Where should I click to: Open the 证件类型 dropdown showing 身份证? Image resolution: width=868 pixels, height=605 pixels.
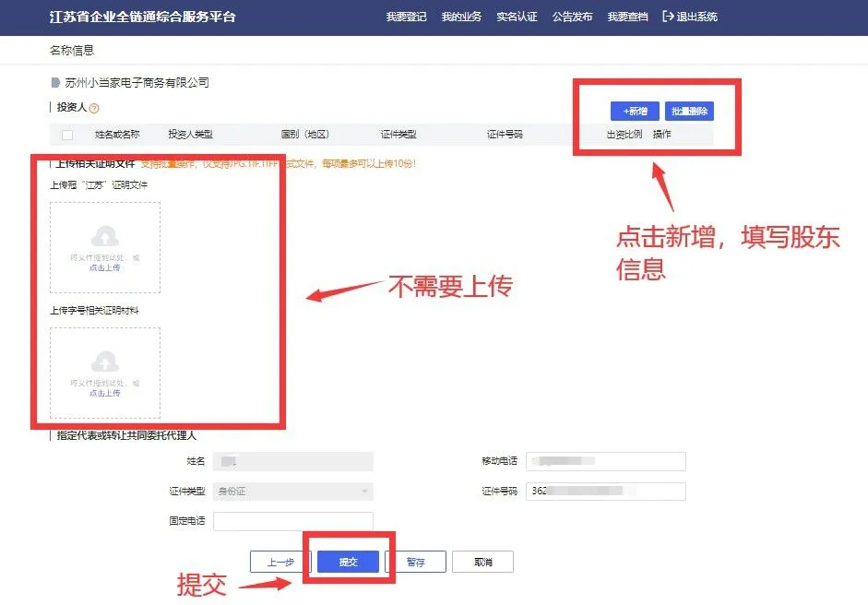(292, 492)
